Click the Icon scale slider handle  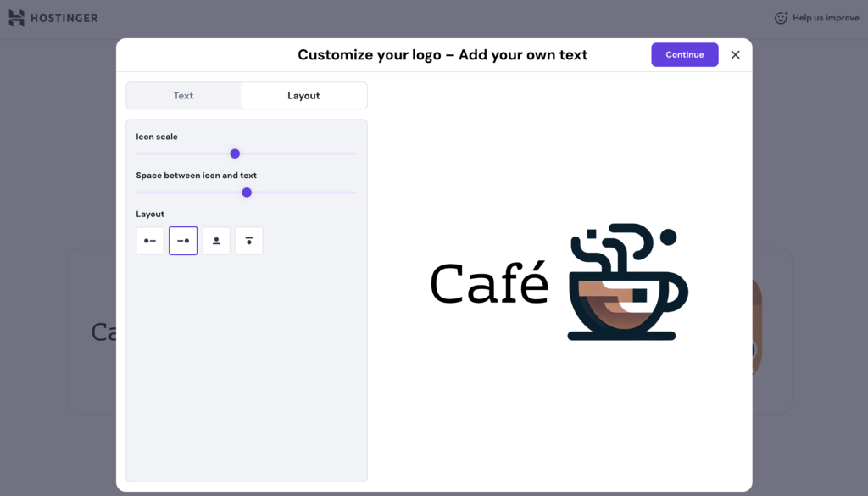235,153
